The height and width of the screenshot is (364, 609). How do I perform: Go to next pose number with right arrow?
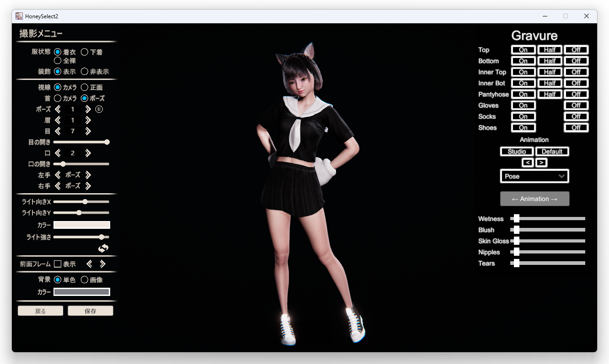click(88, 109)
